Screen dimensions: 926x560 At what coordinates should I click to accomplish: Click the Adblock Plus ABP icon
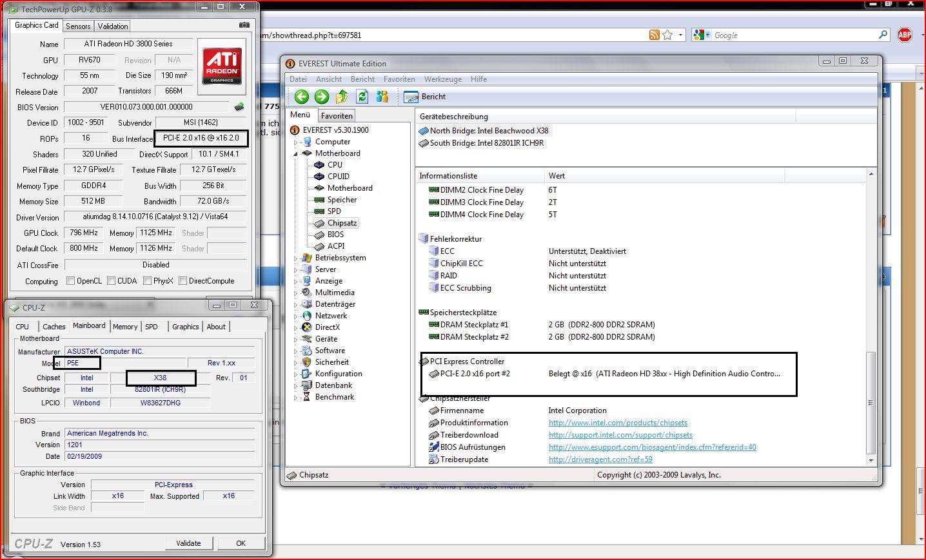[x=905, y=35]
